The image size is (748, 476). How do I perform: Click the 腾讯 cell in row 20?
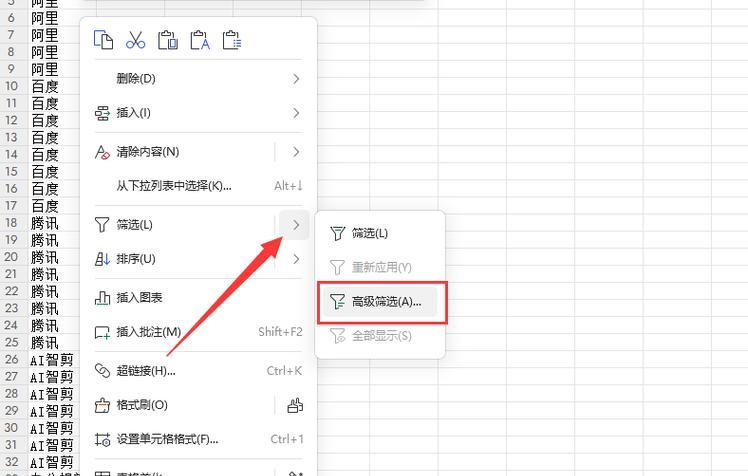[54, 257]
